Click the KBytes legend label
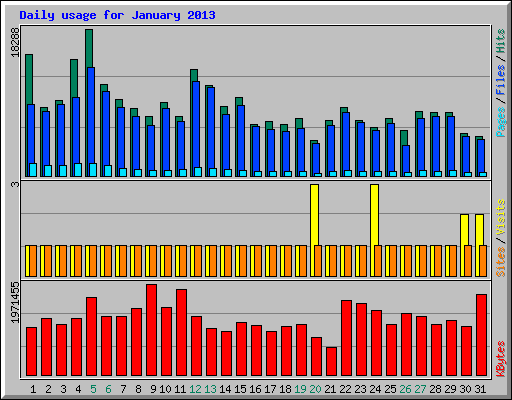This screenshot has height=400, width=512. (x=501, y=359)
